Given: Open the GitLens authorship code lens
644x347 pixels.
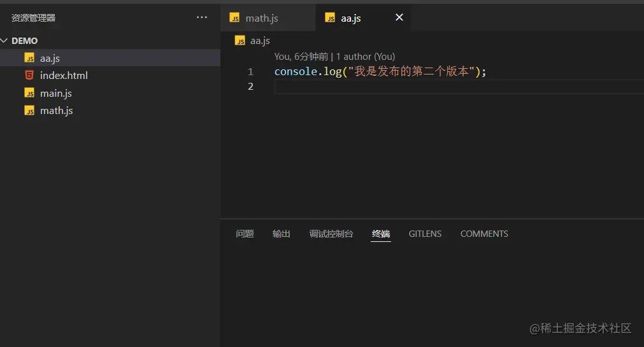Looking at the screenshot, I should pos(334,57).
